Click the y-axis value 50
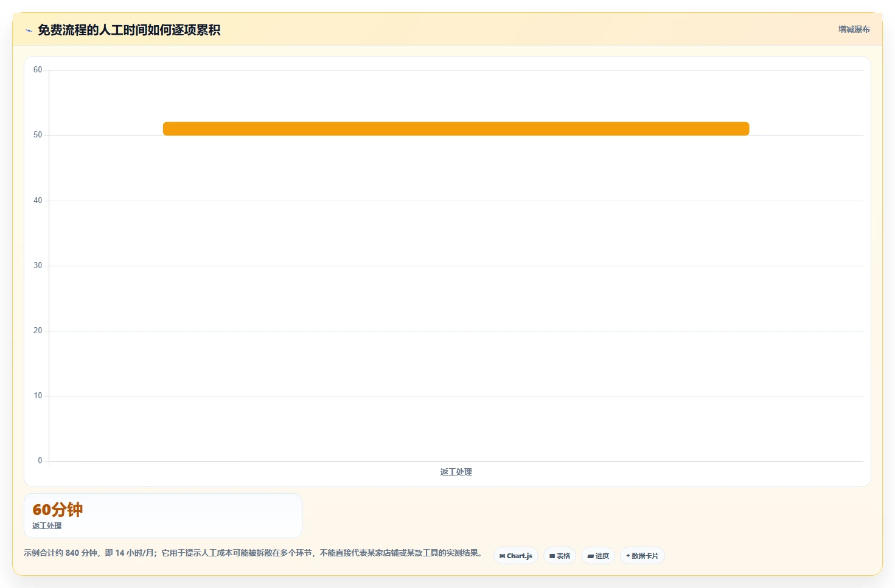895x588 pixels. coord(38,135)
